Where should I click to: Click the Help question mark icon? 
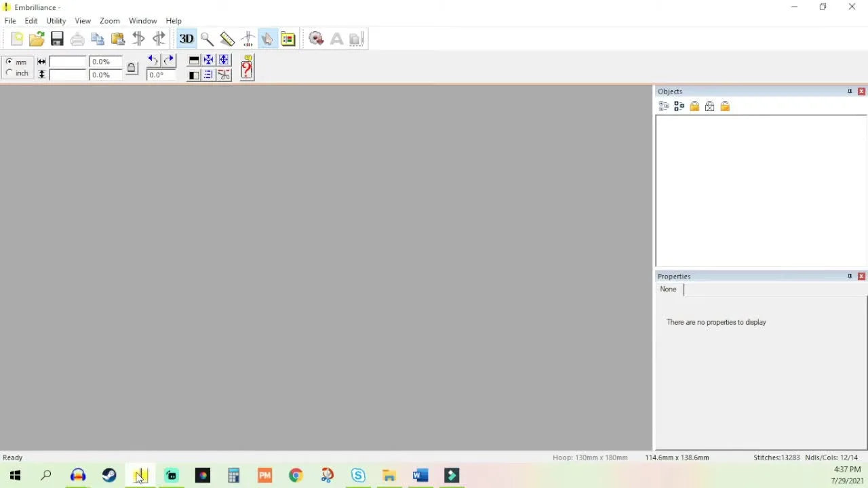pyautogui.click(x=247, y=68)
